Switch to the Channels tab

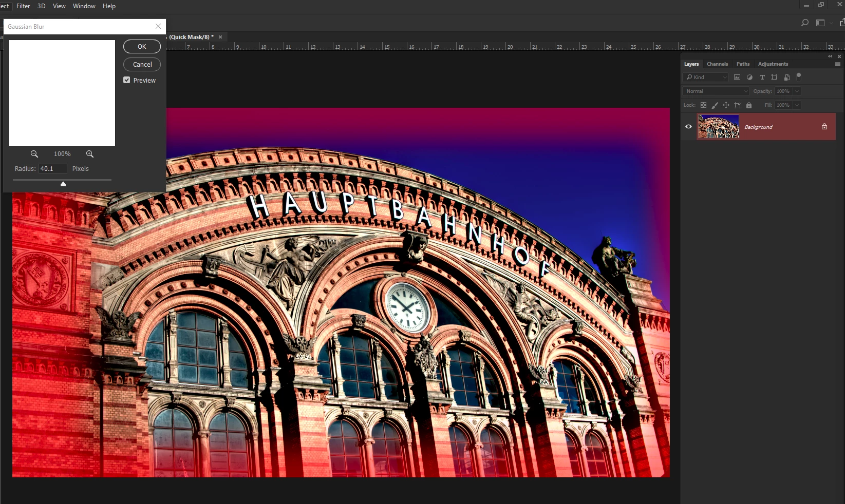[x=717, y=64]
